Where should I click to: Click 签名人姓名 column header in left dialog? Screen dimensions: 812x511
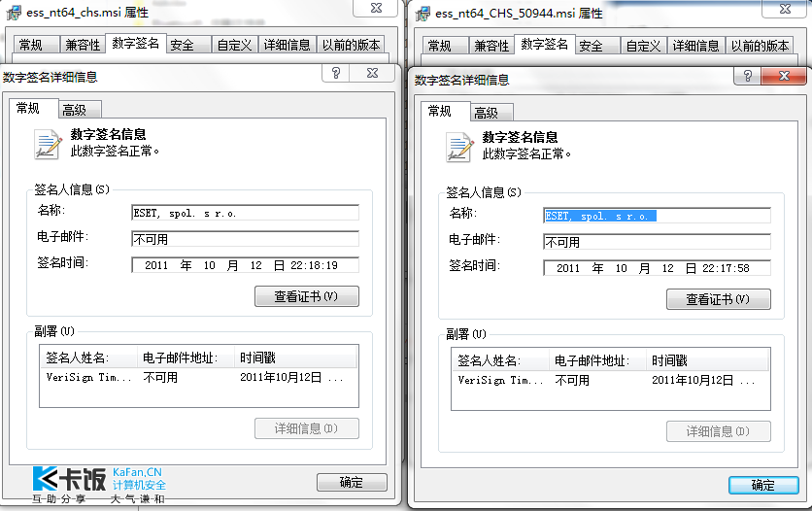click(x=88, y=358)
